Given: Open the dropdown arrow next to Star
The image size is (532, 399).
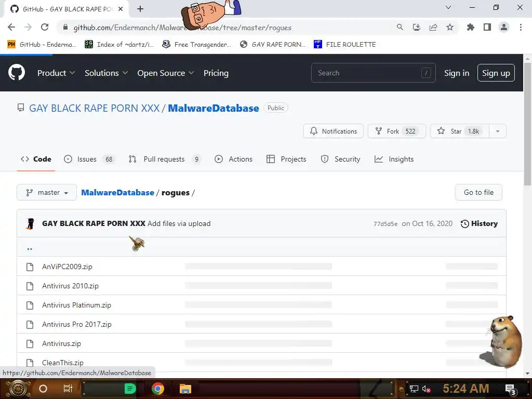Looking at the screenshot, I should tap(497, 131).
